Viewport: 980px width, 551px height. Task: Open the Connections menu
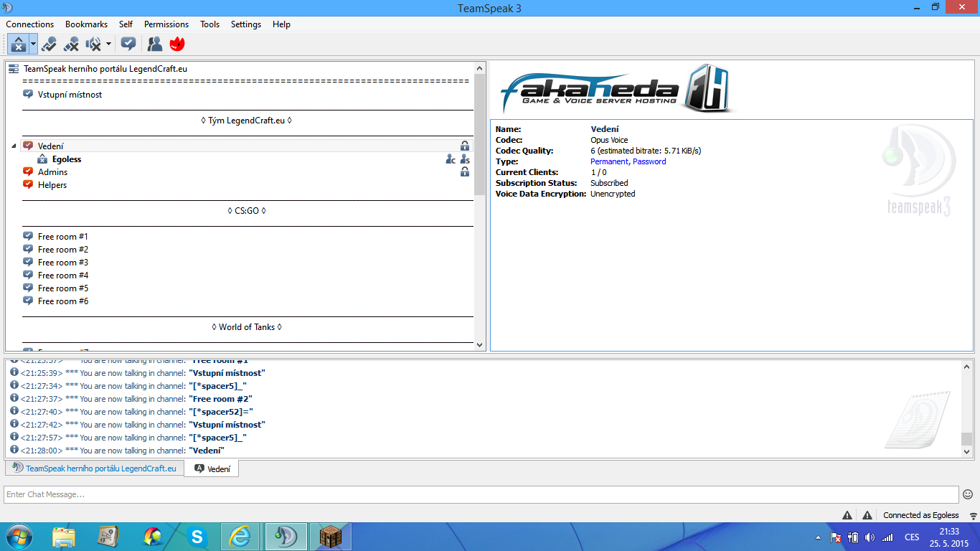30,24
